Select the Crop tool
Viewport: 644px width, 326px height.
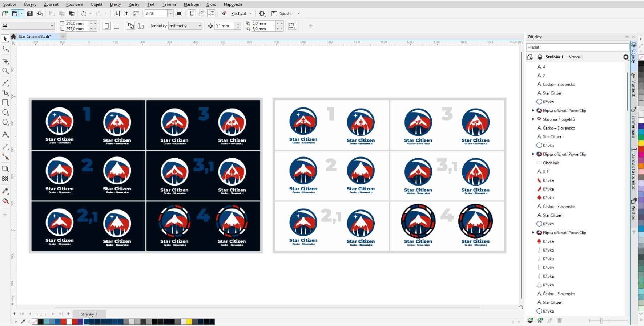coord(5,61)
